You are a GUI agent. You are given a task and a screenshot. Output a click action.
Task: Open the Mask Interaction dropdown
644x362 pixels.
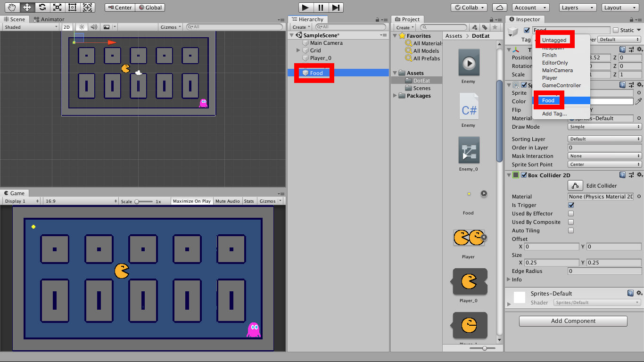605,156
